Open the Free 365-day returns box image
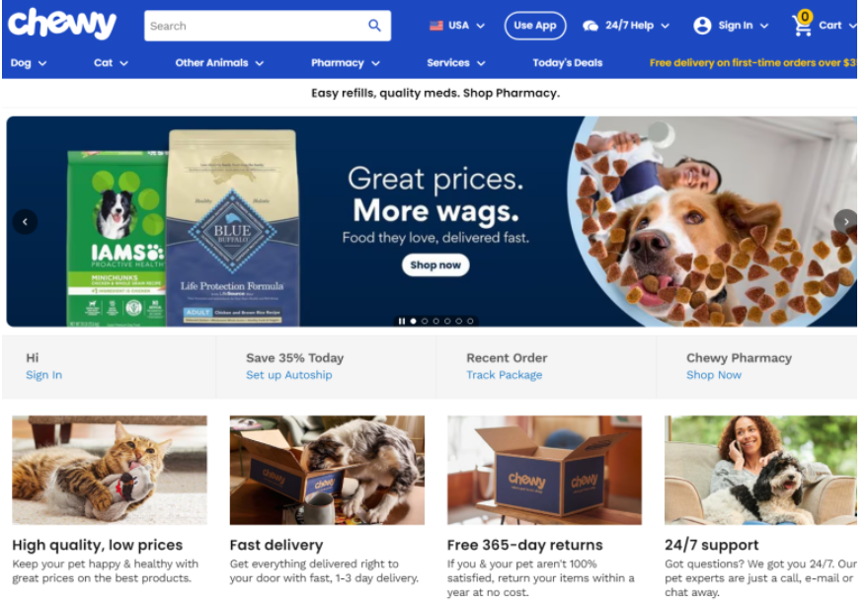The height and width of the screenshot is (603, 868). (544, 470)
